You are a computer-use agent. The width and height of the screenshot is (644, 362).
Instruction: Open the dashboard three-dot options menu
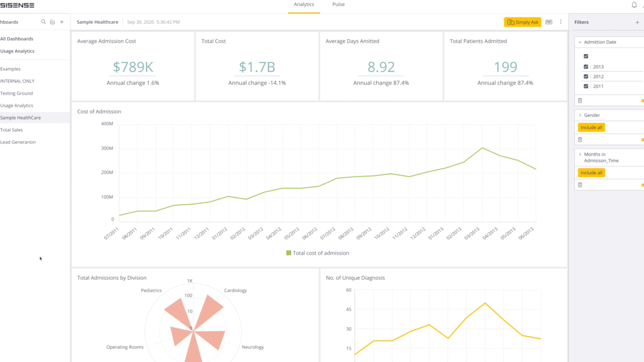coord(561,22)
